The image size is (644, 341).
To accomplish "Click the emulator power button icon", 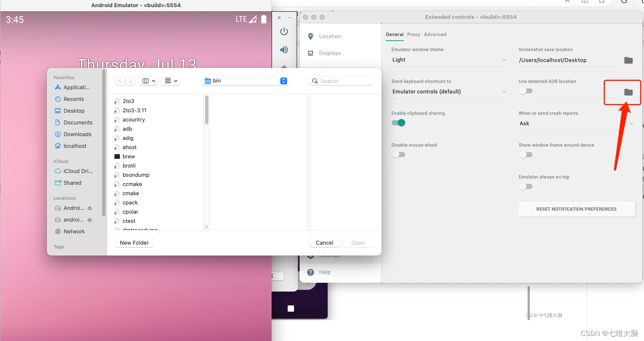I will click(284, 31).
